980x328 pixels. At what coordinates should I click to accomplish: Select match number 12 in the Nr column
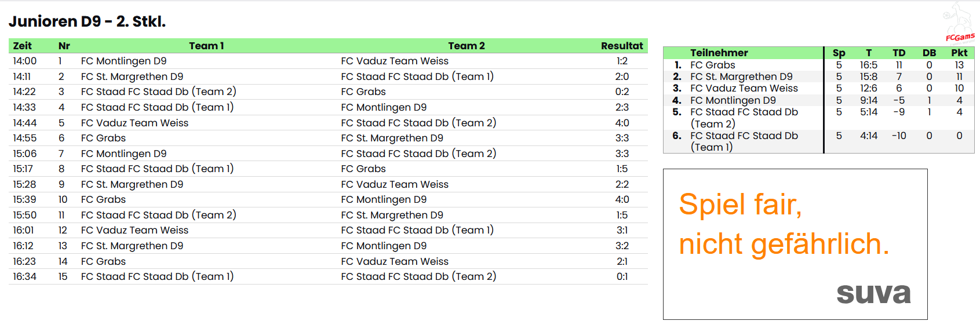pos(63,230)
